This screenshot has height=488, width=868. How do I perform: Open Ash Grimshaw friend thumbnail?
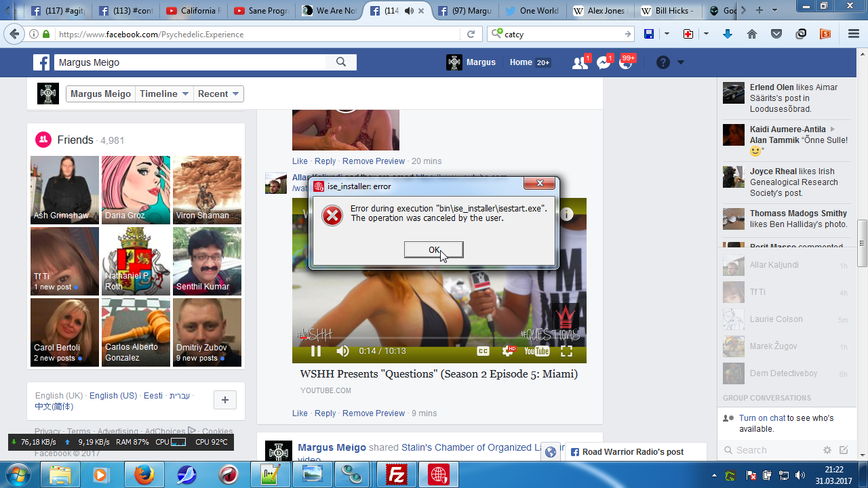(x=64, y=190)
